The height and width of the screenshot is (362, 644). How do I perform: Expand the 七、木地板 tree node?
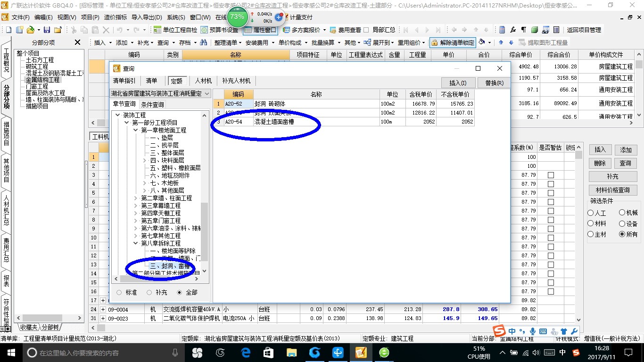pyautogui.click(x=145, y=183)
